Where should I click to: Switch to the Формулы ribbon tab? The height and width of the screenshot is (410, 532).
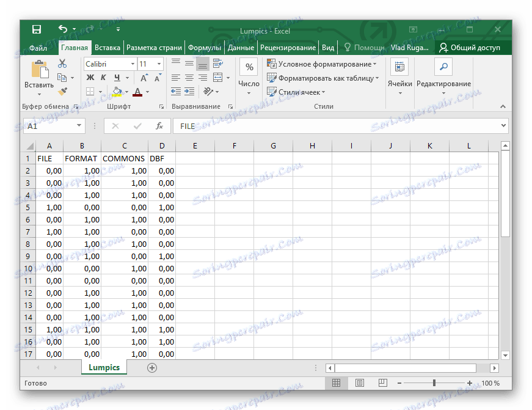205,46
